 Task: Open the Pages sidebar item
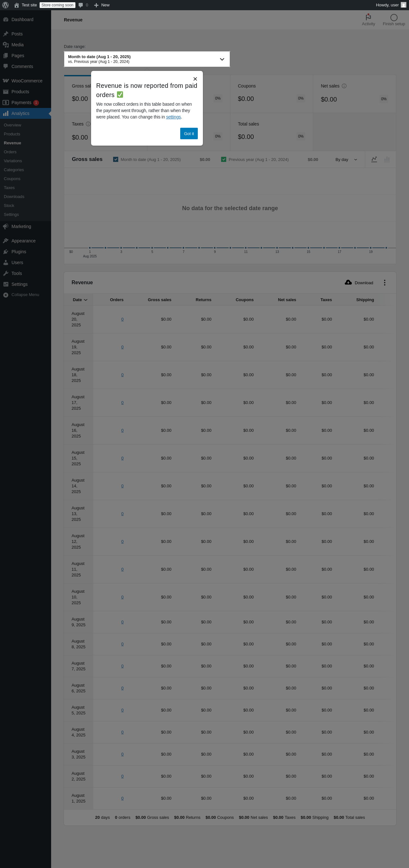coord(25,56)
